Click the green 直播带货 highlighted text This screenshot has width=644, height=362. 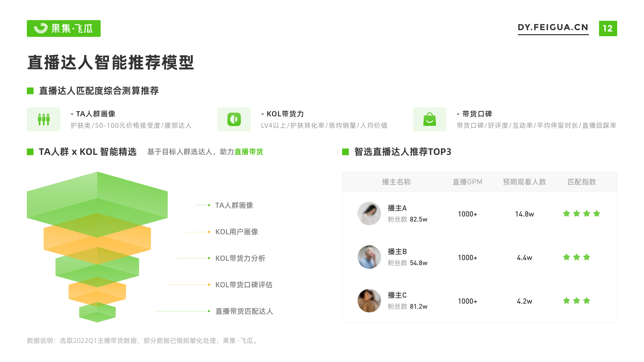click(249, 152)
